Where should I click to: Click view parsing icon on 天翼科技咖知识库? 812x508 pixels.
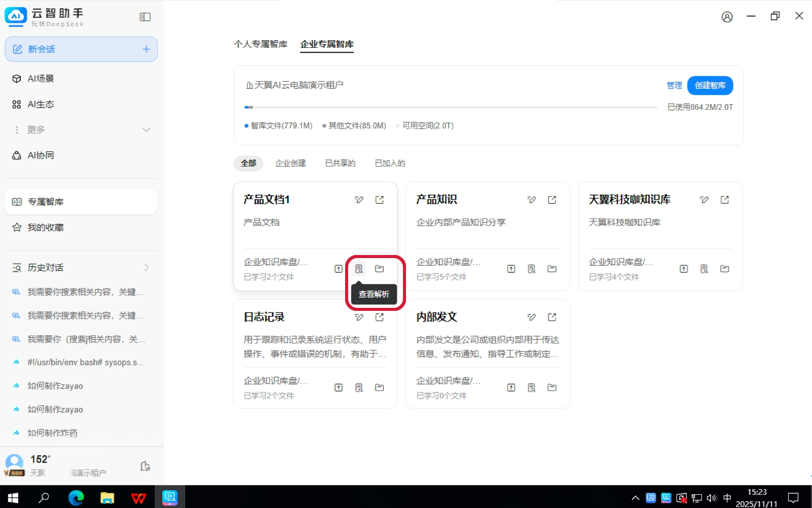704,269
